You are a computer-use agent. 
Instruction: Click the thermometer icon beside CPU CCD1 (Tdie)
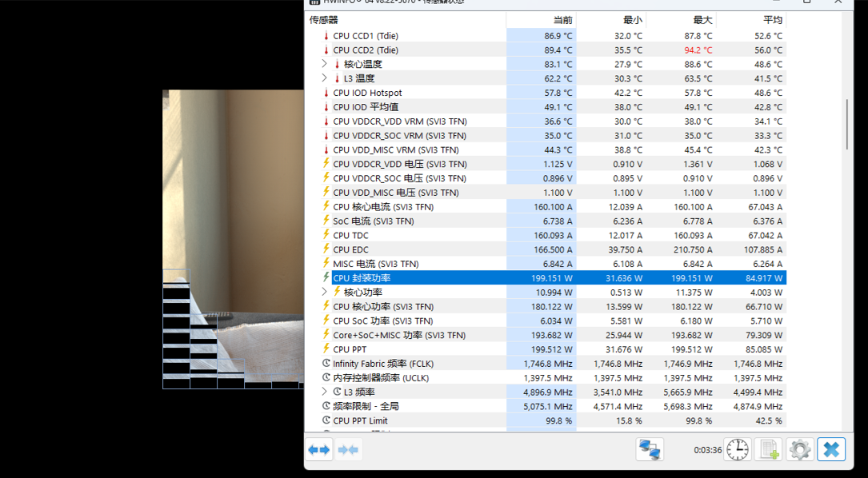point(326,36)
